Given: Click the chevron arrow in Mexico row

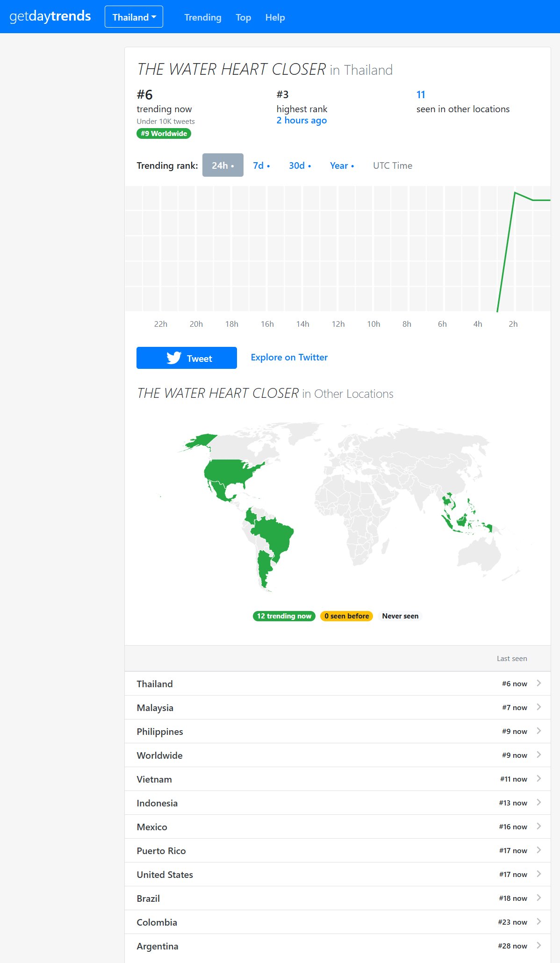Looking at the screenshot, I should coord(538,826).
